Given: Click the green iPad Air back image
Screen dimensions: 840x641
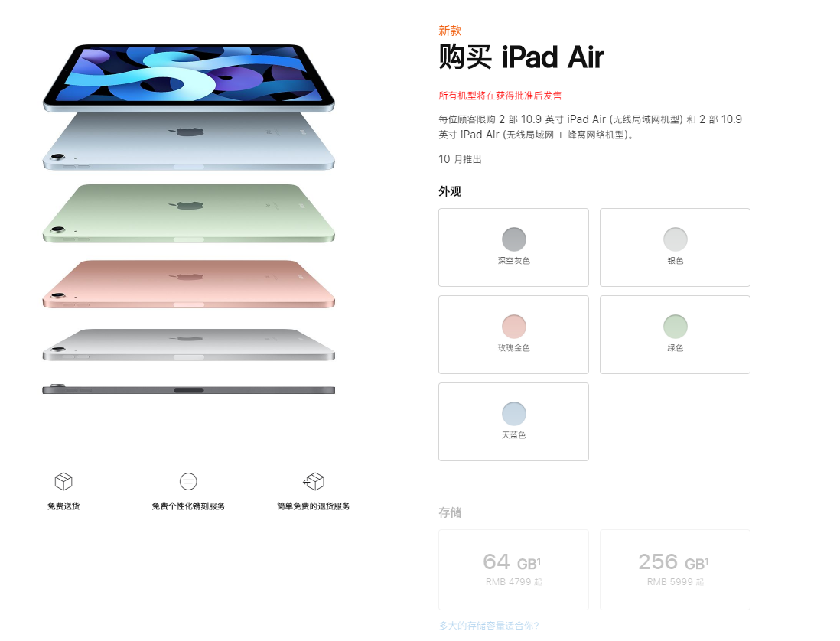Looking at the screenshot, I should point(188,213).
